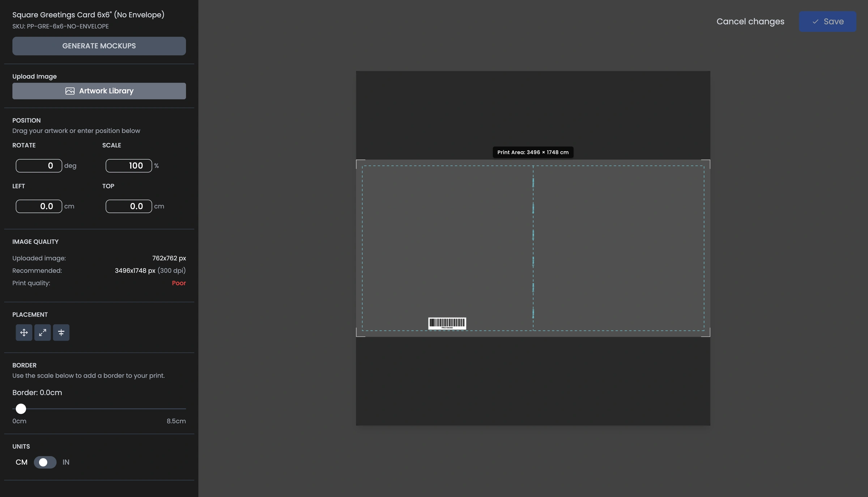The width and height of the screenshot is (868, 497).
Task: Cancel changes to the design
Action: coord(750,21)
